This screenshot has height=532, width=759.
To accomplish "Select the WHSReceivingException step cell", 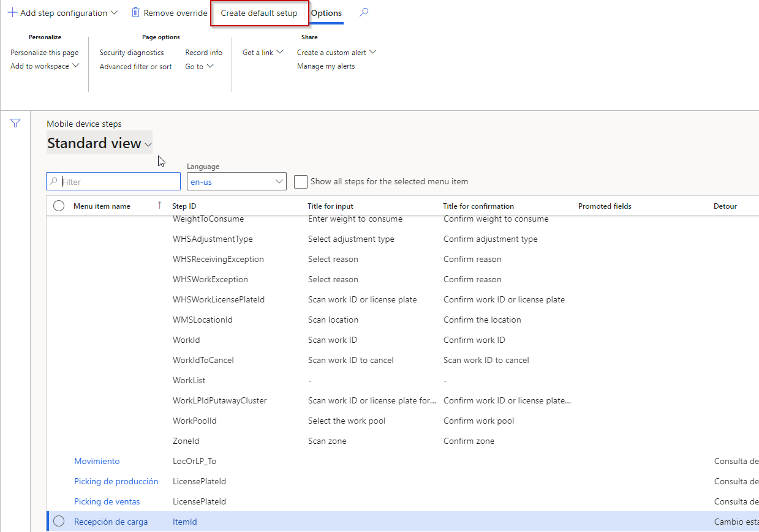I will pos(218,259).
